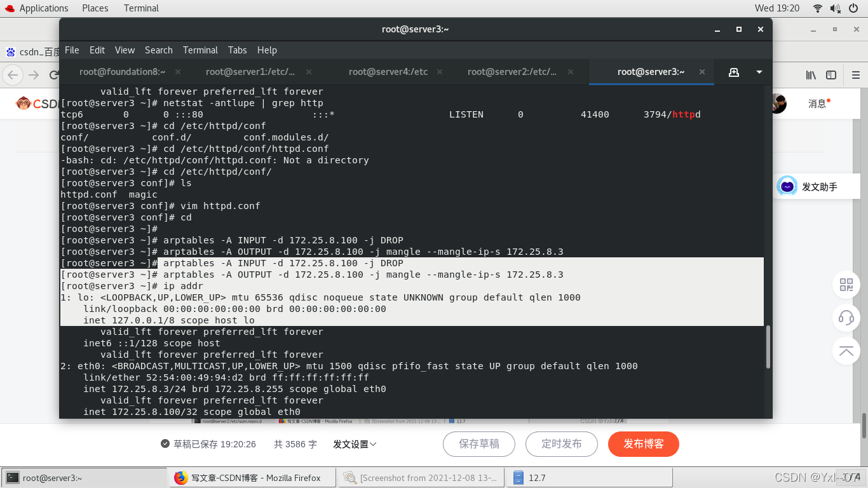Open the Terminal app menu in top bar
Image resolution: width=868 pixels, height=488 pixels.
coord(141,8)
